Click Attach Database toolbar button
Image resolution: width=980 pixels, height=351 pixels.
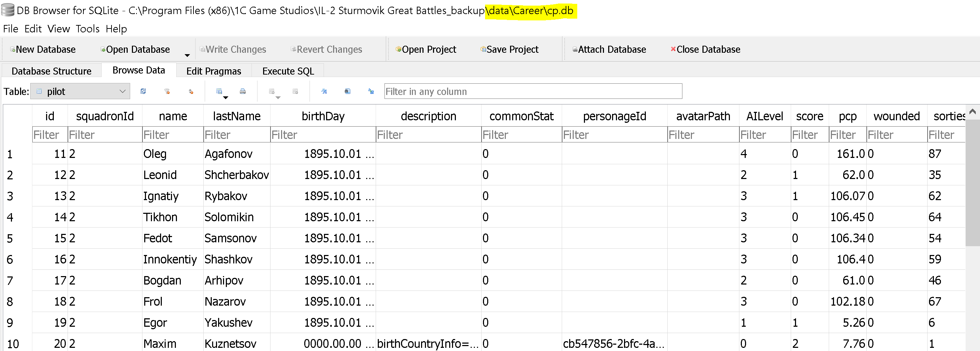pos(609,50)
